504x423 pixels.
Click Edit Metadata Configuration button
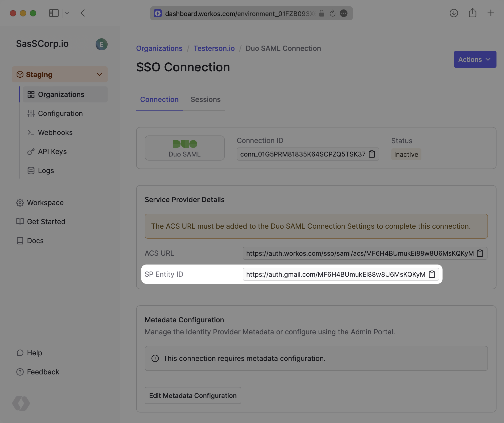pos(193,395)
